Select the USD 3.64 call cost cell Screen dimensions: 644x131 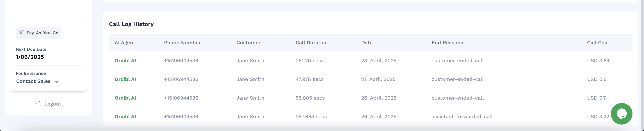pyautogui.click(x=598, y=61)
